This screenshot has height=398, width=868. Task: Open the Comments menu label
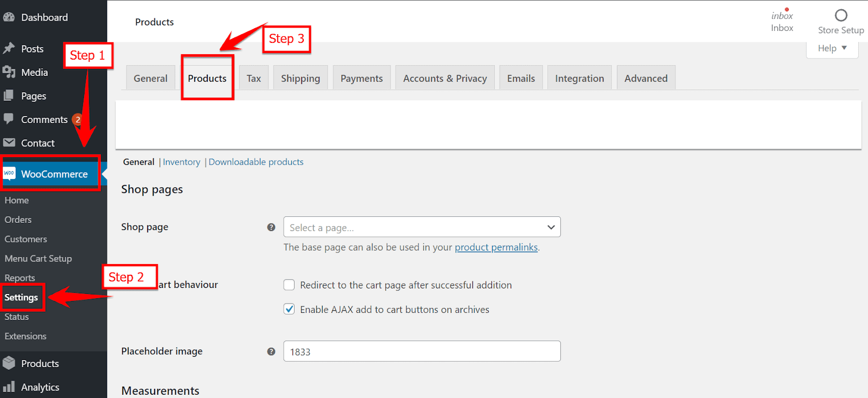click(44, 119)
